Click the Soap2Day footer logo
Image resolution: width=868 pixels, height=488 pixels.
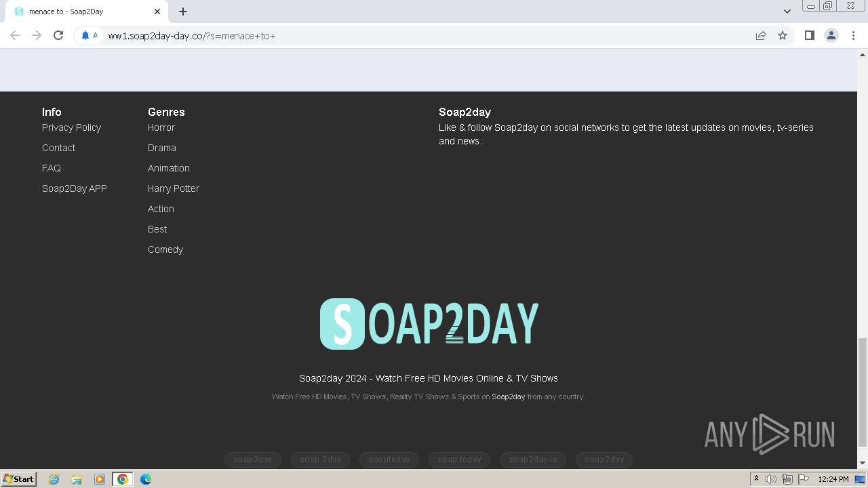(429, 324)
